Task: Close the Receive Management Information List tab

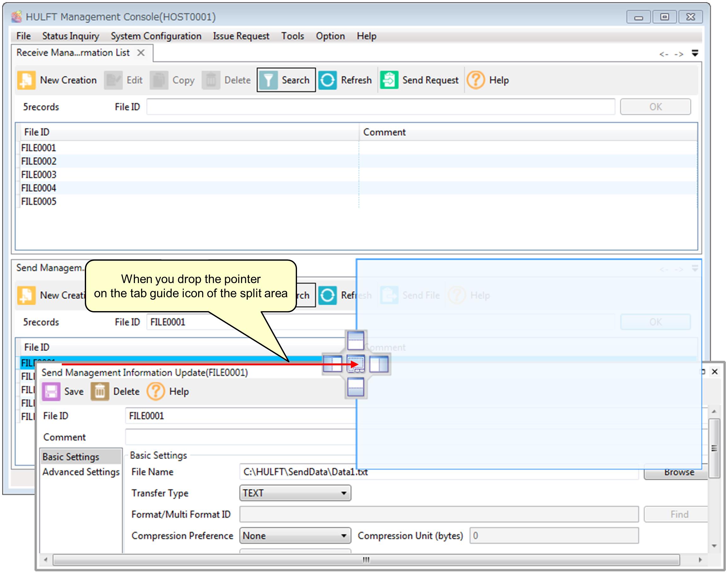Action: [141, 53]
